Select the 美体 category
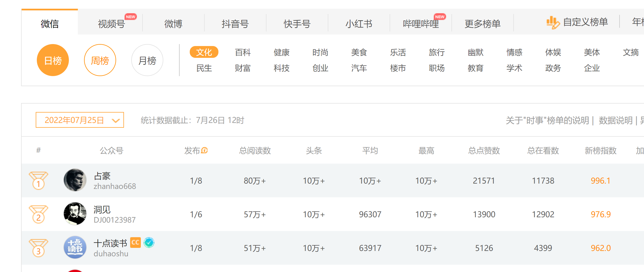 (x=592, y=52)
